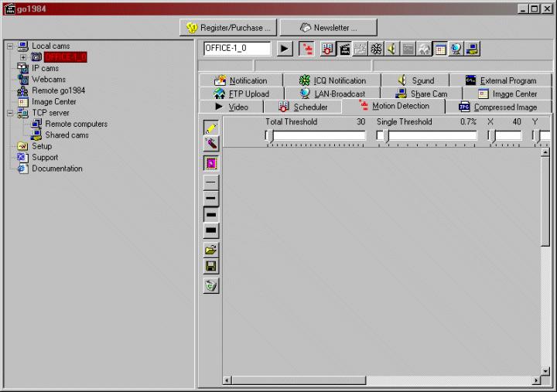Image resolution: width=557 pixels, height=392 pixels.
Task: Select the eraser tool below the pencil
Action: pyautogui.click(x=211, y=144)
